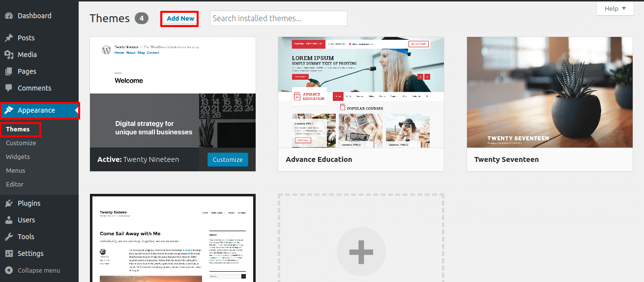This screenshot has height=282, width=644.
Task: Open the Widgets submenu item
Action: tap(18, 157)
